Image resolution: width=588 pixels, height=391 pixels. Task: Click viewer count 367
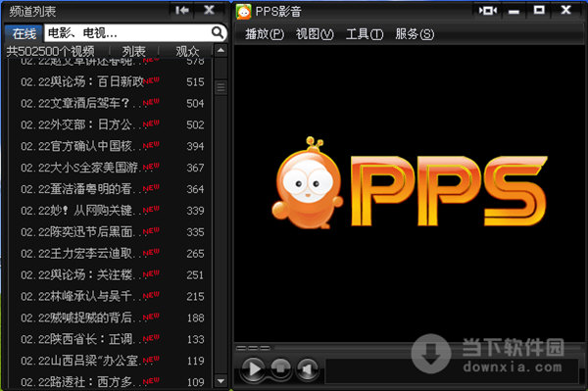pos(195,168)
